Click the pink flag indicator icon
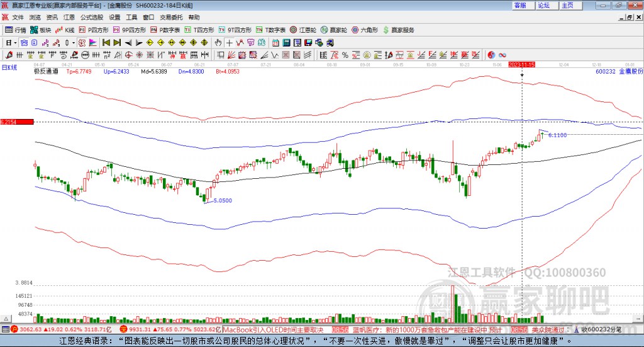644x347 pixels. pyautogui.click(x=93, y=43)
